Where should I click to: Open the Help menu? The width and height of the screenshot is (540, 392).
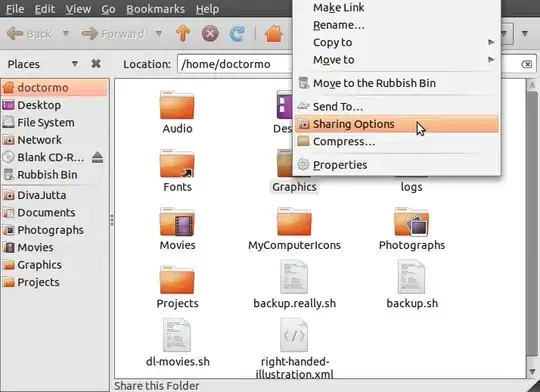point(207,9)
